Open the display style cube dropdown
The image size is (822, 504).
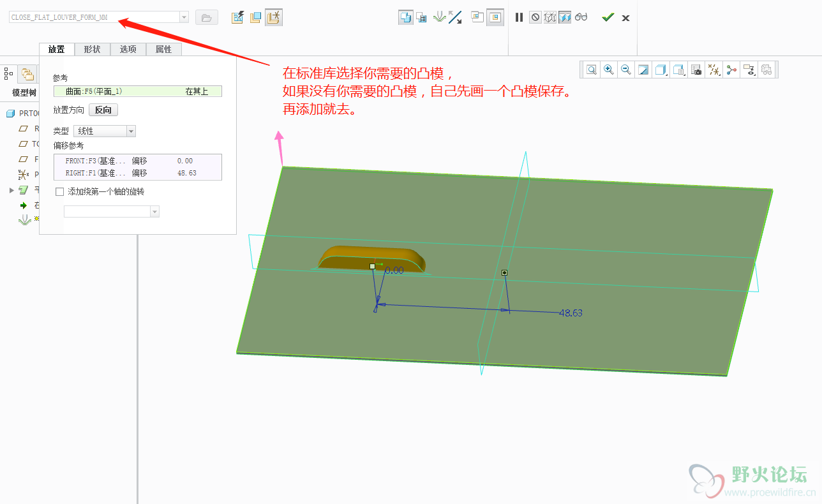661,70
